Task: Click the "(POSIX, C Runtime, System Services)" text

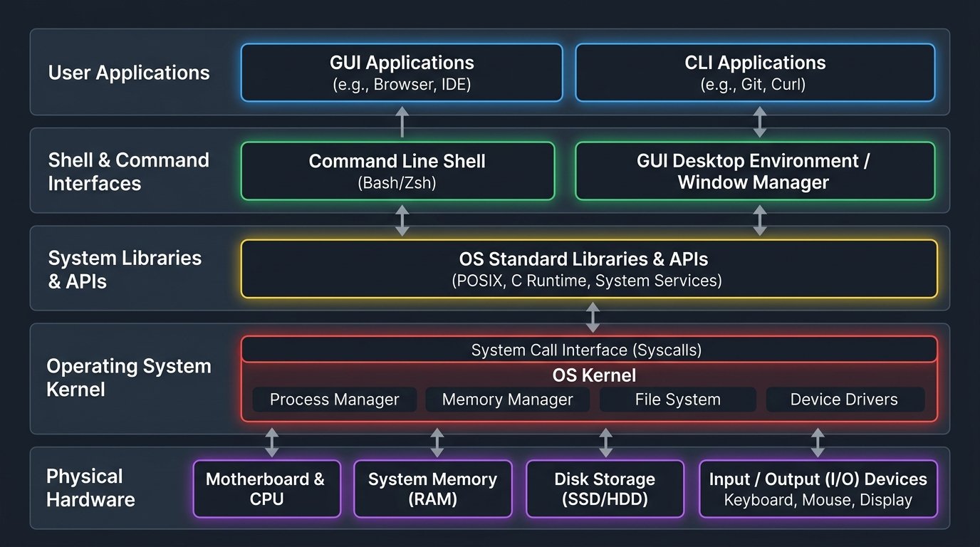Action: pos(587,281)
